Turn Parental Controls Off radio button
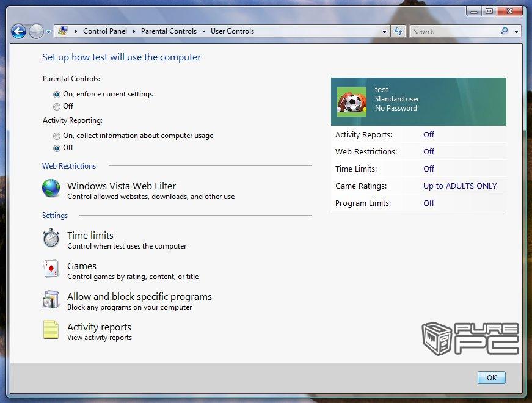The height and width of the screenshot is (403, 532). pyautogui.click(x=57, y=106)
